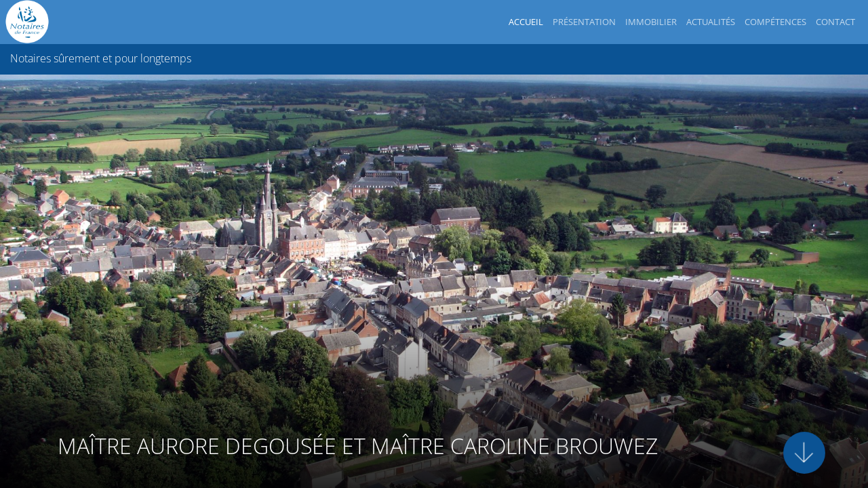The height and width of the screenshot is (488, 868).
Task: Open the ACCUEIL menu item
Action: [526, 21]
